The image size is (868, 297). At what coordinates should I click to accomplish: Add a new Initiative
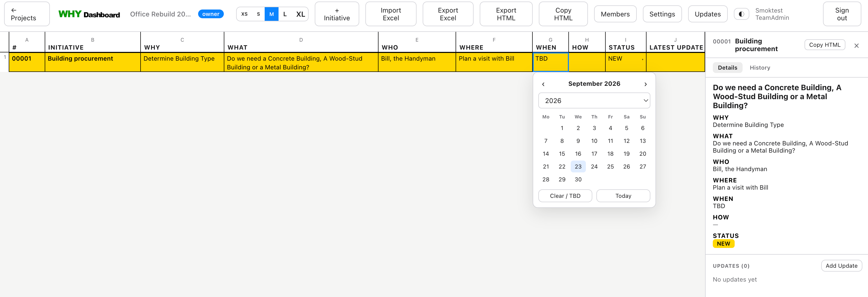point(337,14)
